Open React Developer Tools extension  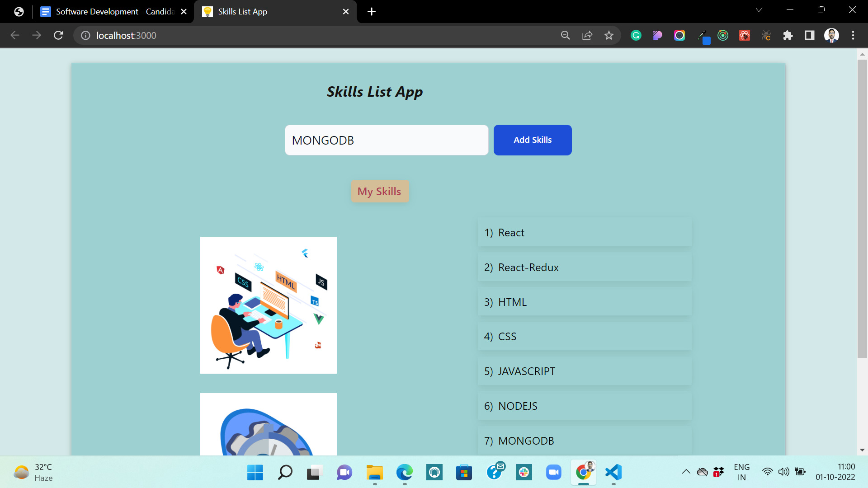744,35
